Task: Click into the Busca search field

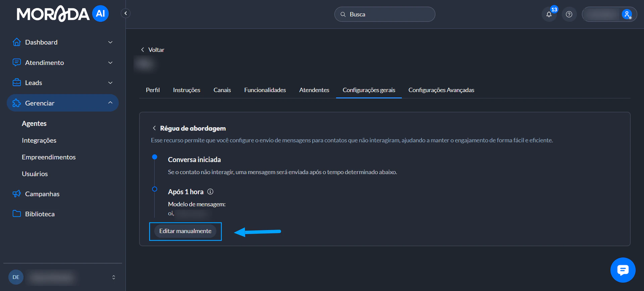Action: tap(385, 14)
